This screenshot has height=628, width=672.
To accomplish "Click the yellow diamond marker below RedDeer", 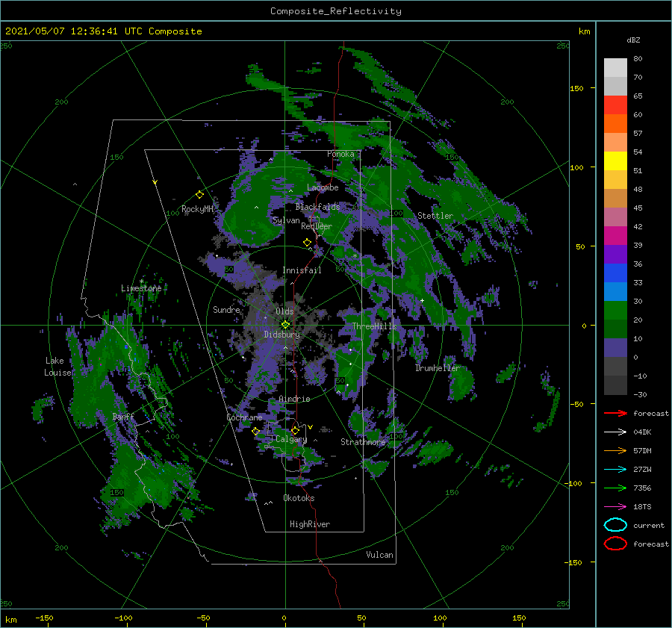I will [x=307, y=243].
